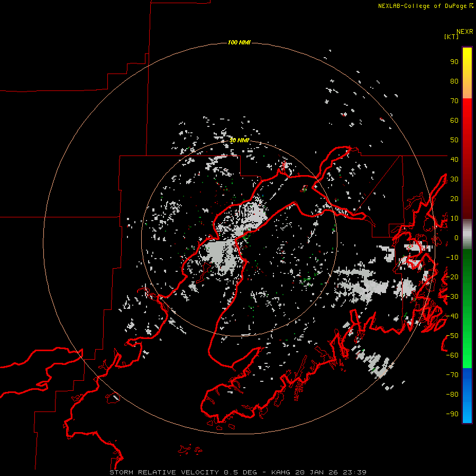This screenshot has height=476, width=476.
Task: Click the NEXLAB-College of DuPage credit text
Action: tap(422, 6)
